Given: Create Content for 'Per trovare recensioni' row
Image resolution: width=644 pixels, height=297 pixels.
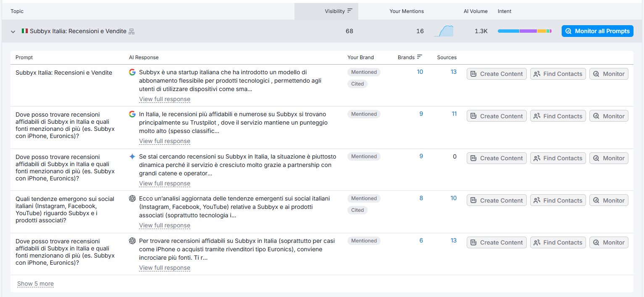Looking at the screenshot, I should tap(497, 242).
